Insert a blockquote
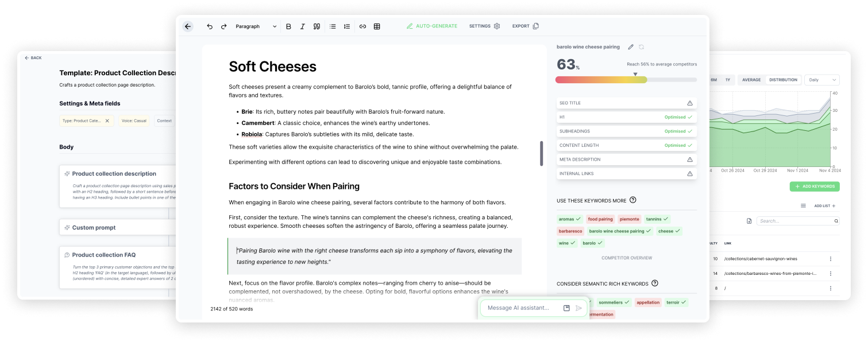 317,26
